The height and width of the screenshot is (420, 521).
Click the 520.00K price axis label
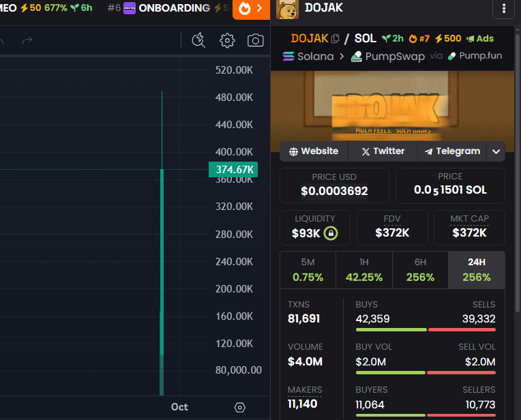(234, 70)
